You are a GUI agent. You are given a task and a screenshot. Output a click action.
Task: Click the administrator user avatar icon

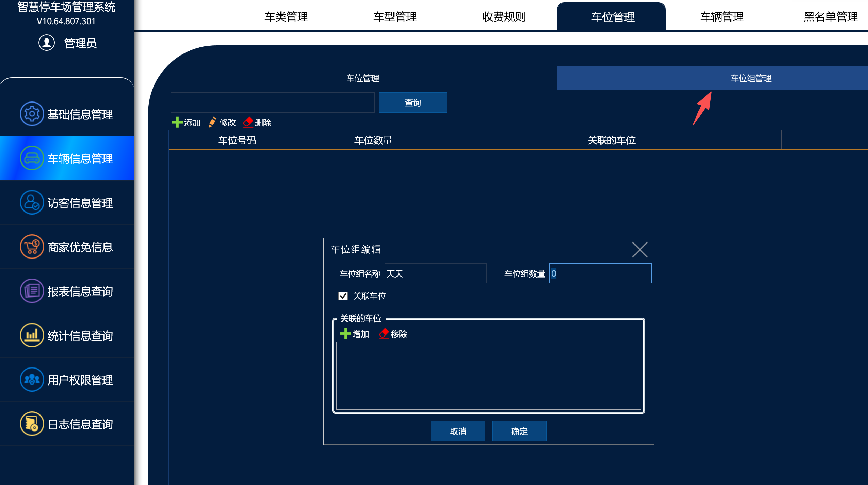[47, 43]
